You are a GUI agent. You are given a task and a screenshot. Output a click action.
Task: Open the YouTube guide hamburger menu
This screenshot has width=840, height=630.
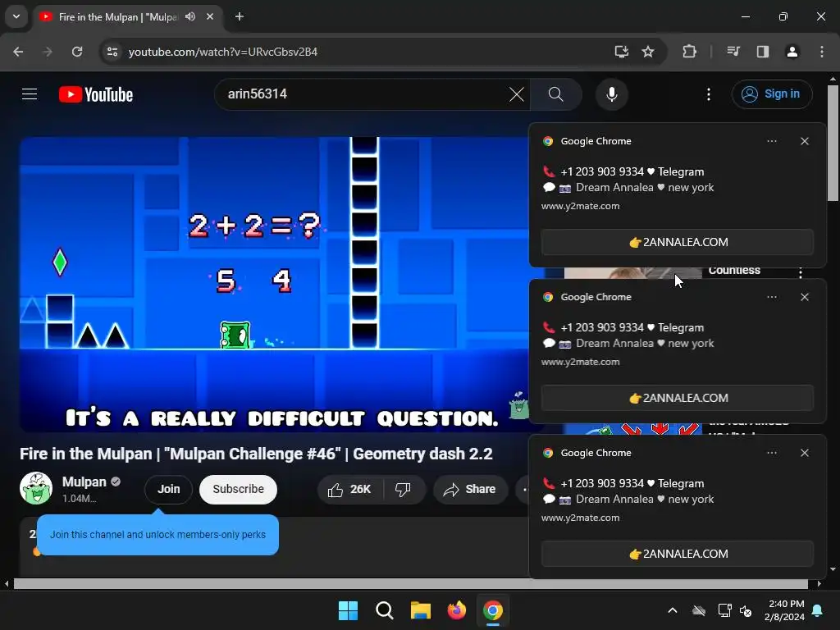[x=30, y=94]
